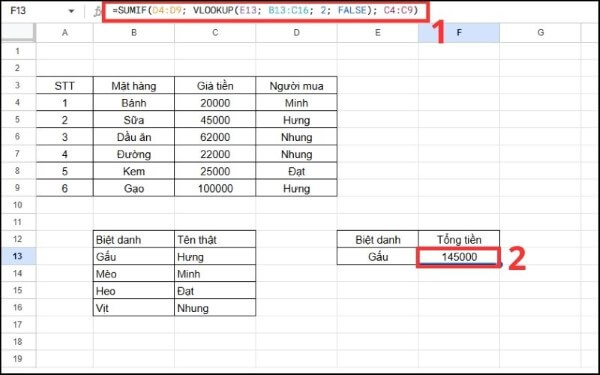Select cell containing Sữa
This screenshot has width=600, height=375.
134,120
